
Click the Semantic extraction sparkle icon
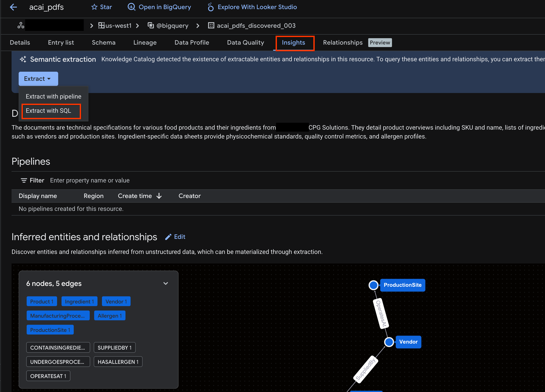23,59
